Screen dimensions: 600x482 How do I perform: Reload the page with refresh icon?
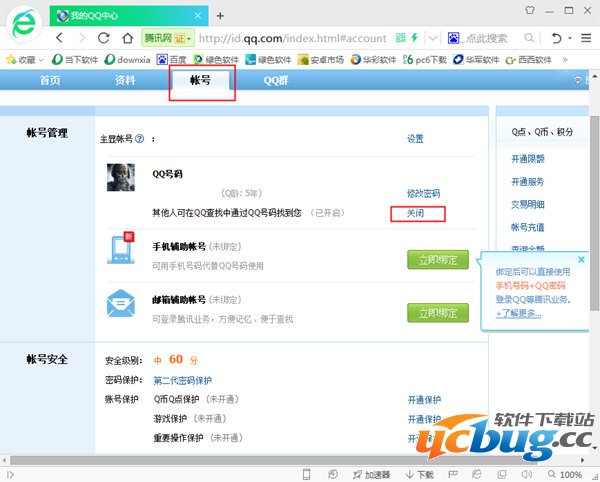(104, 38)
